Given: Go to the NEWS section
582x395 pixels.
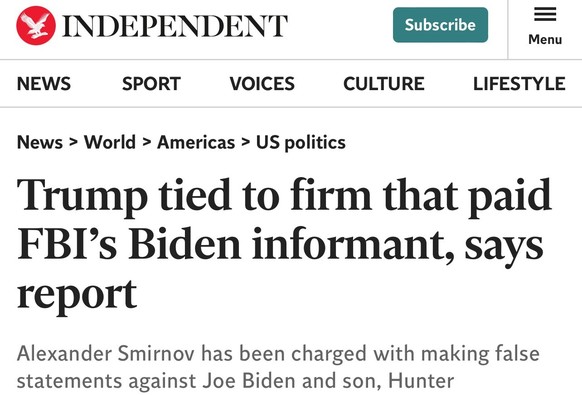Looking at the screenshot, I should click(x=44, y=84).
